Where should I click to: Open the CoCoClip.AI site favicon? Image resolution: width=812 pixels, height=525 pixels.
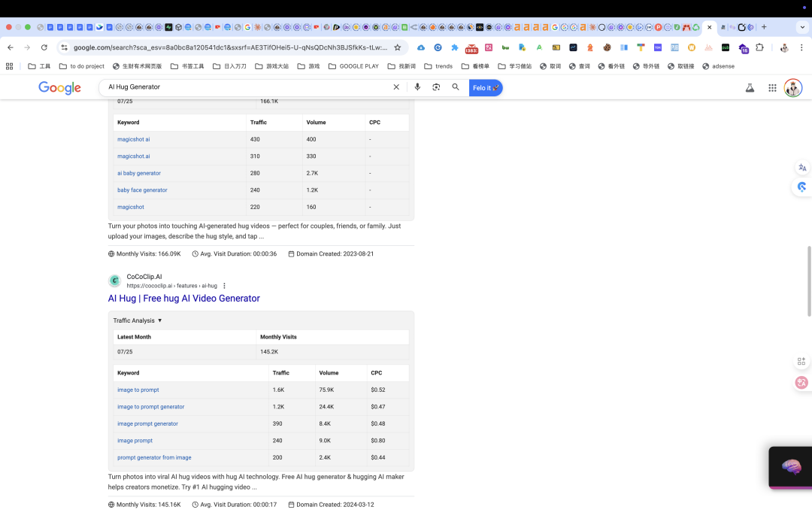pos(114,281)
